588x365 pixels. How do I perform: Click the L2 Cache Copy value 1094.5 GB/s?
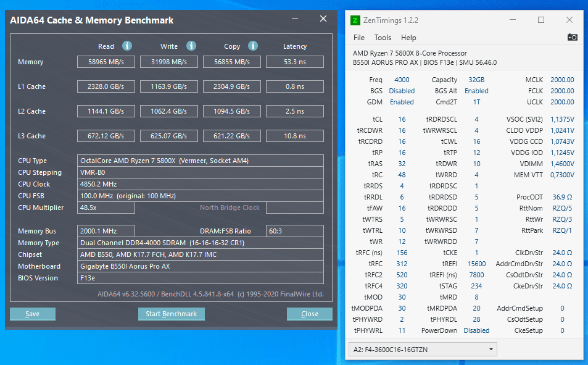[232, 111]
